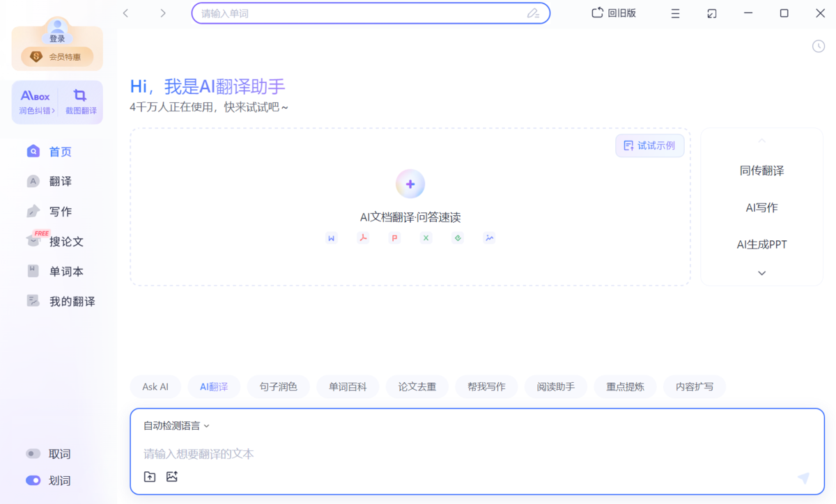Click the Excel file format icon

click(x=426, y=237)
